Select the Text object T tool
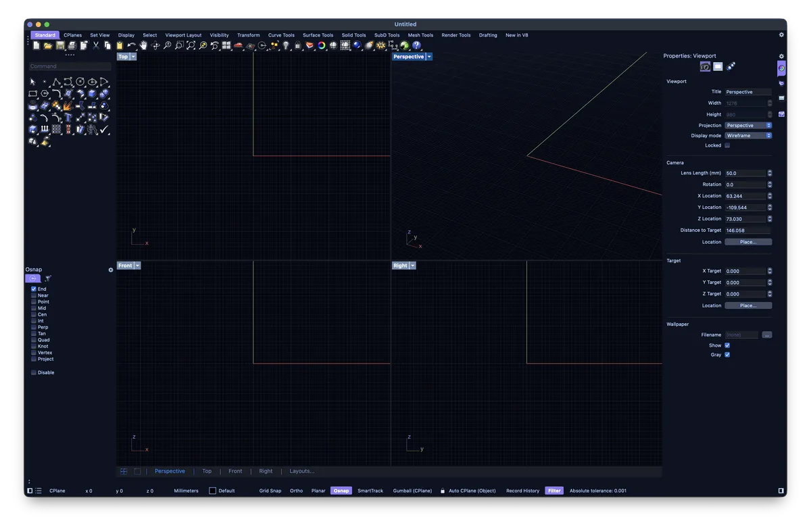The width and height of the screenshot is (811, 532). click(x=68, y=118)
